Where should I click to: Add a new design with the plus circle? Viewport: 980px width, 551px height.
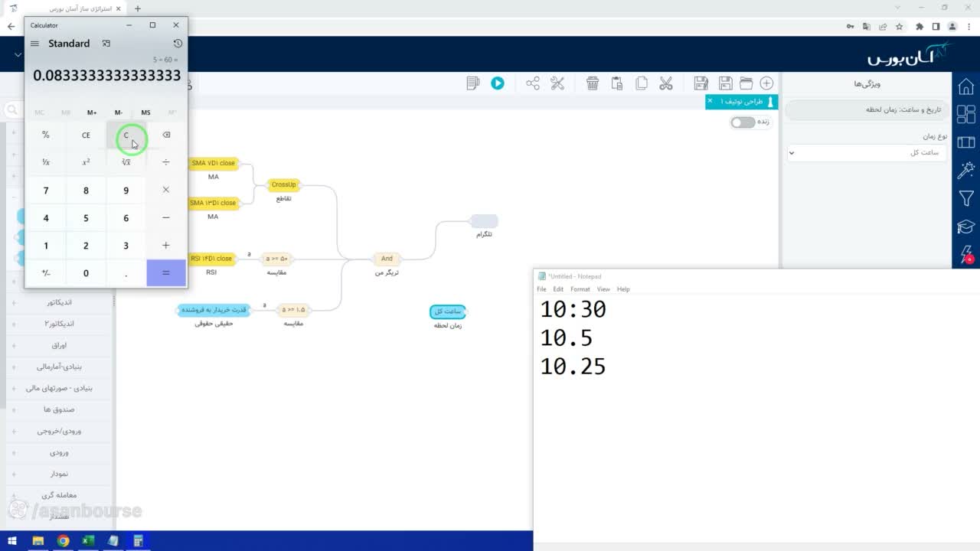tap(766, 83)
